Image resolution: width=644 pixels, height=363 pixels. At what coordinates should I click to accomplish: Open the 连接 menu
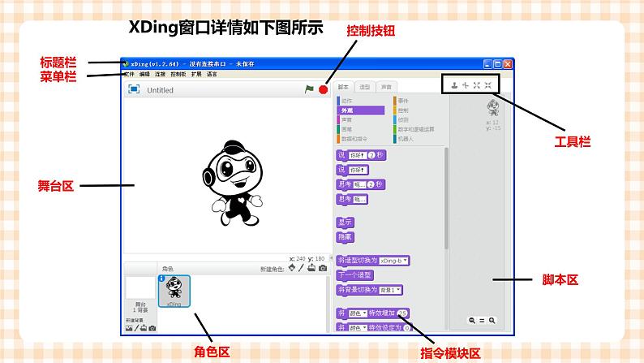[x=160, y=75]
